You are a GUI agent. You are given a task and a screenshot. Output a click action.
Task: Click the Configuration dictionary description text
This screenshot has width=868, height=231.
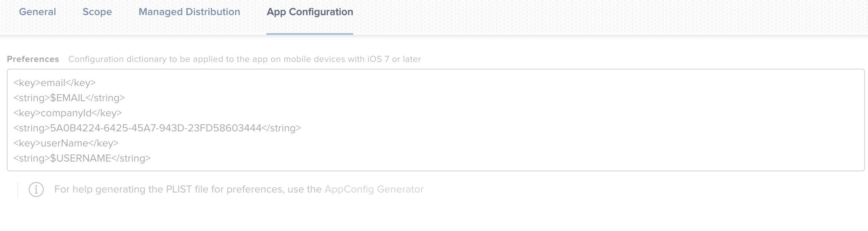[245, 59]
